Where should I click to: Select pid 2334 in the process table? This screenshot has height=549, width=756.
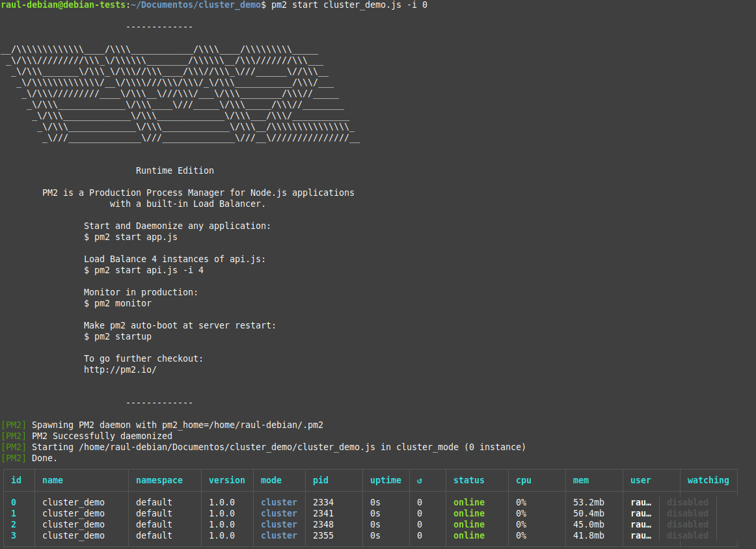tap(323, 502)
